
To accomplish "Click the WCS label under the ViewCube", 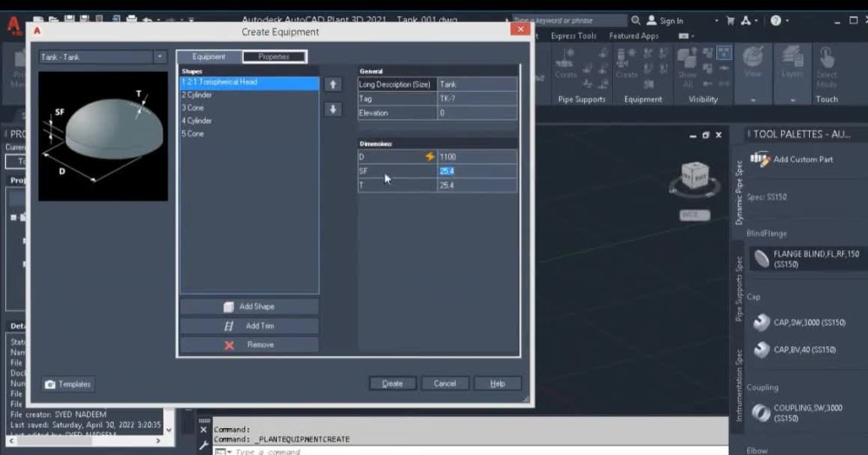I will point(694,214).
